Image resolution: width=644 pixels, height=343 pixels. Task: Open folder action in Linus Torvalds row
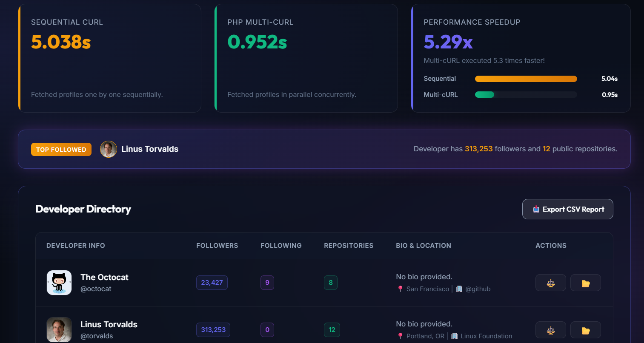pyautogui.click(x=586, y=330)
